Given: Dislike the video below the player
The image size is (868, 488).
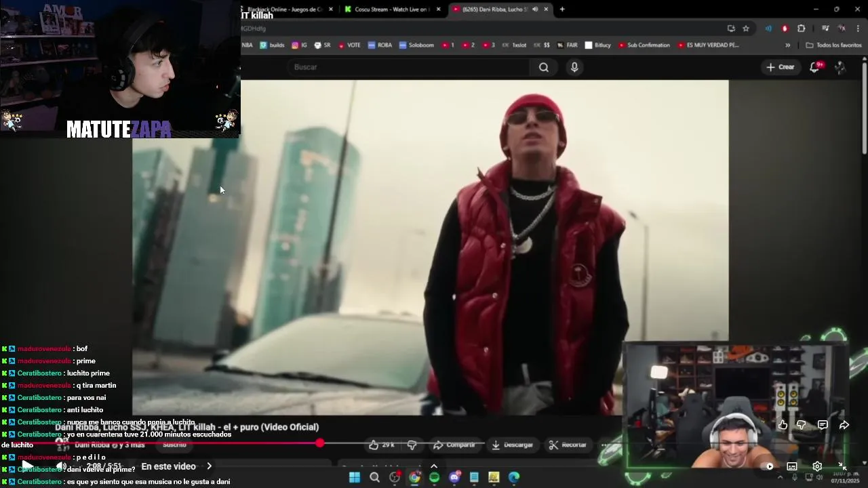Looking at the screenshot, I should pos(412,445).
